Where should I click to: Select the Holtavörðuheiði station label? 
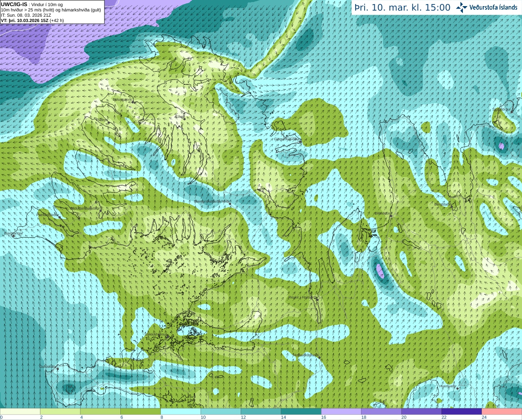coord(306,355)
